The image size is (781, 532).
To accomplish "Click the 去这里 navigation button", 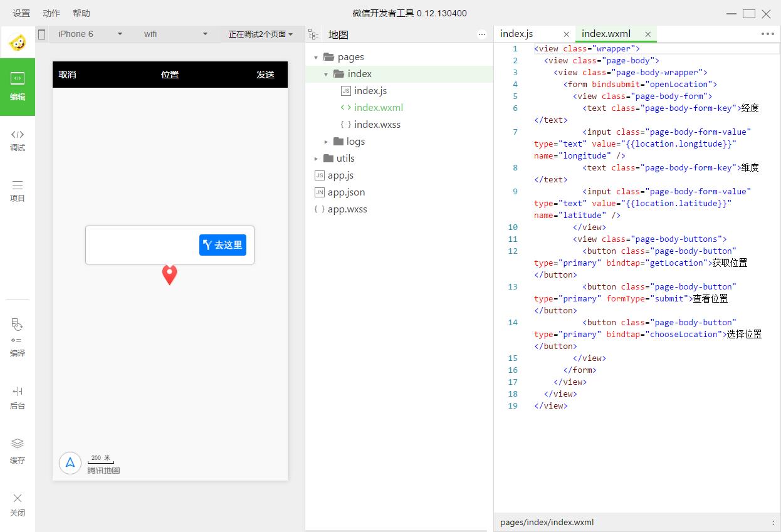I will click(223, 245).
